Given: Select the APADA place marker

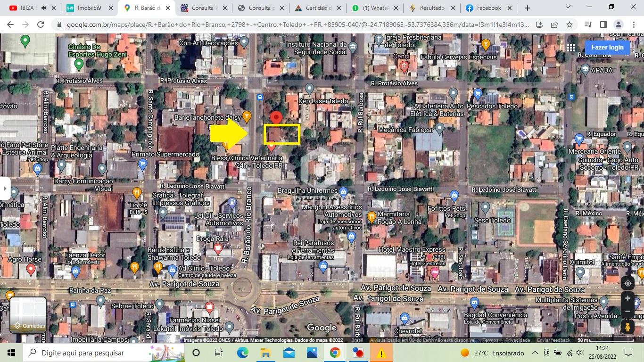Looking at the screenshot, I should (585, 70).
